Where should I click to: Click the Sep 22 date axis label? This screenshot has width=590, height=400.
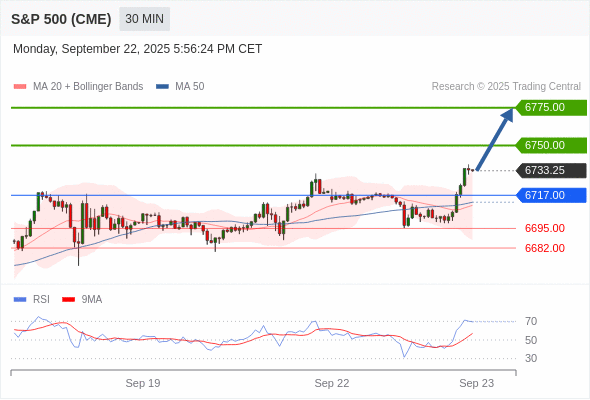coord(331,383)
